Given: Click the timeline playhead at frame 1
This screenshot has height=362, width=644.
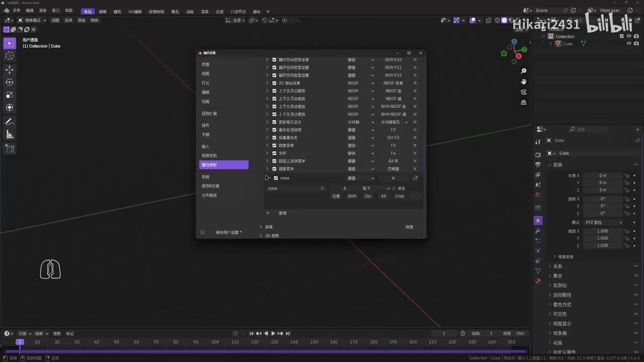Looking at the screenshot, I should (20, 342).
